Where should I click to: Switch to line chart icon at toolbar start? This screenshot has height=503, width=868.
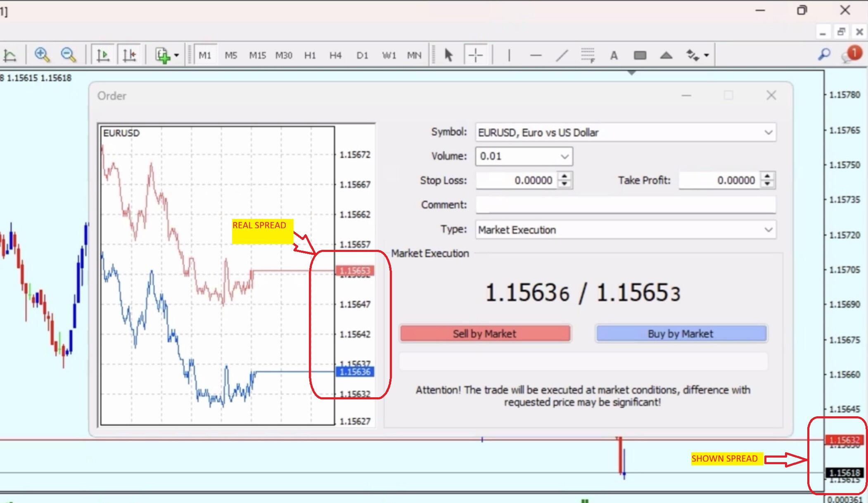10,55
